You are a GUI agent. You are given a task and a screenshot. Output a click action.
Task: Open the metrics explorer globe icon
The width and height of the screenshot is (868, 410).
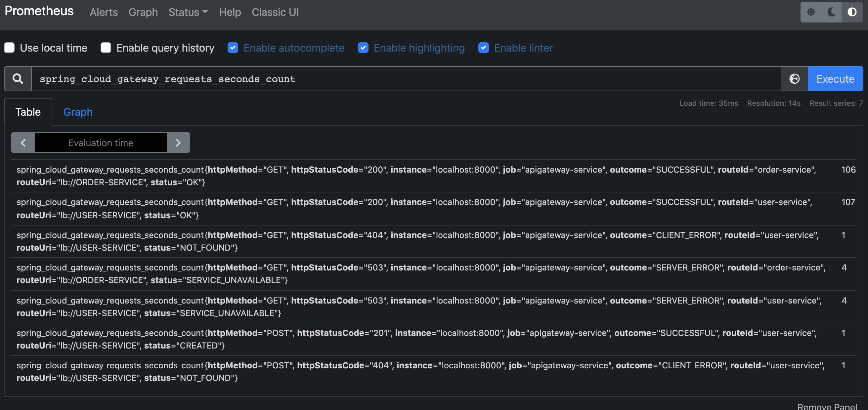[x=795, y=78]
